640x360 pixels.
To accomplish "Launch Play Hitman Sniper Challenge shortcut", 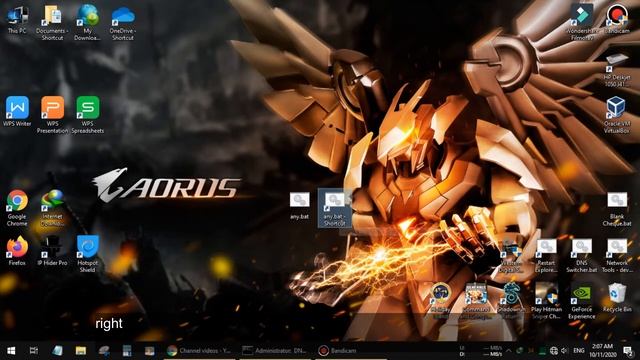I will point(546,301).
